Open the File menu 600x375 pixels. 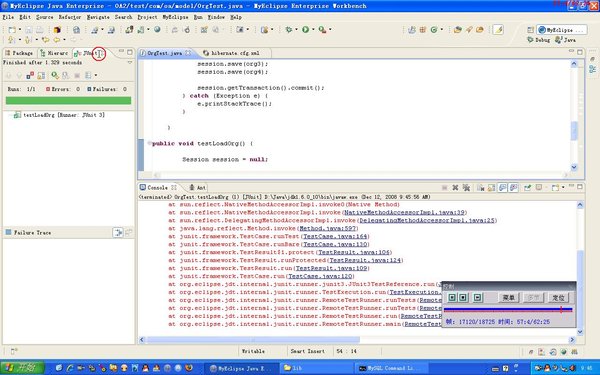point(8,17)
